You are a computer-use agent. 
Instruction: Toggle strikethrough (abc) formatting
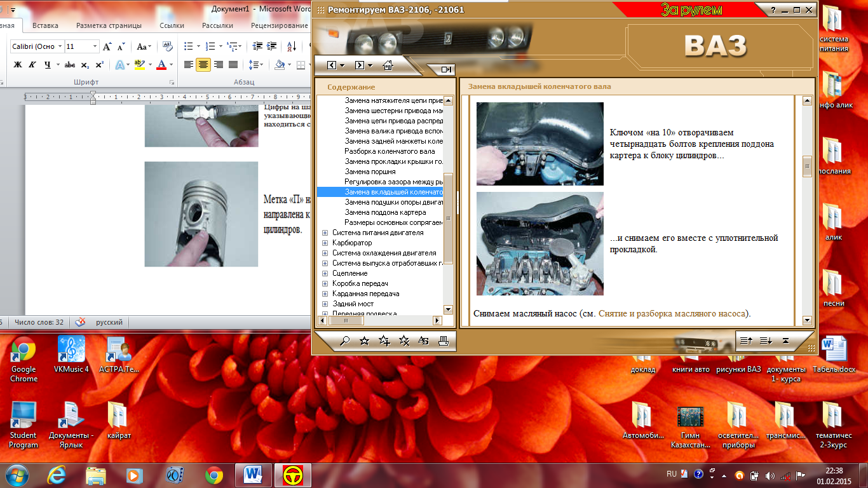point(70,65)
